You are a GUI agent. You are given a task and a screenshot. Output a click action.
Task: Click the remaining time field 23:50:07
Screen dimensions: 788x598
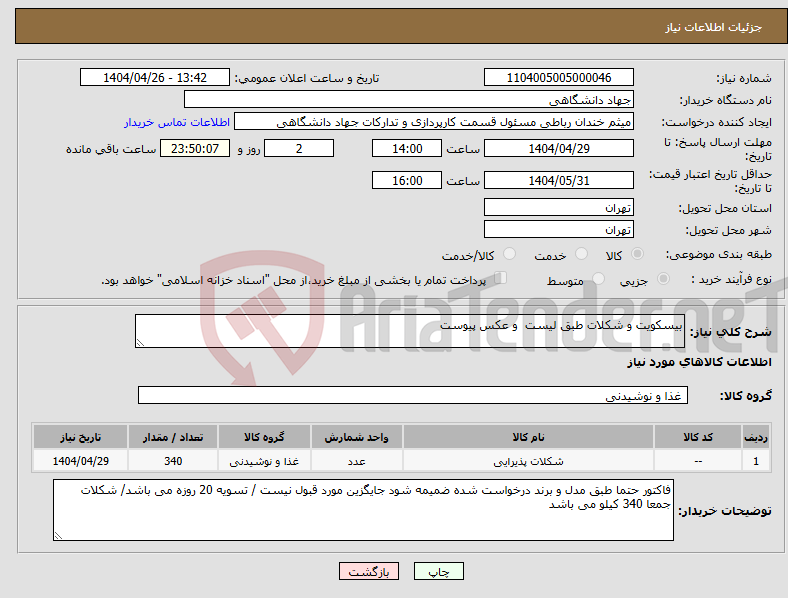pyautogui.click(x=195, y=148)
